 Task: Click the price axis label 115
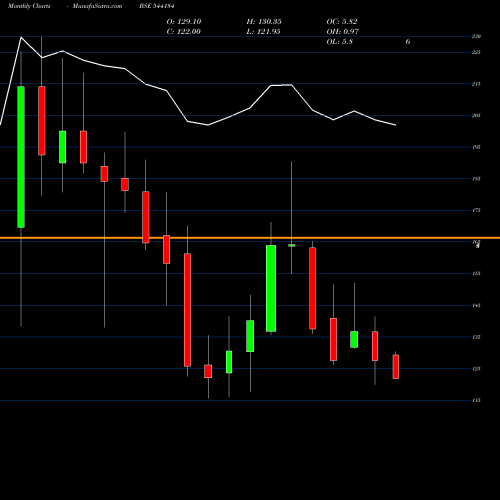tap(476, 400)
